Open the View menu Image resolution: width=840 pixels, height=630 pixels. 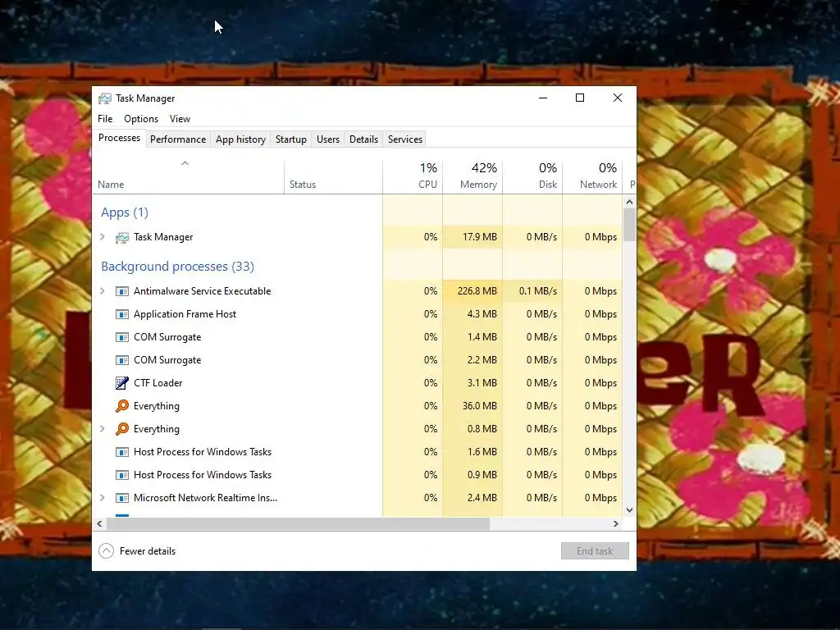click(x=180, y=119)
